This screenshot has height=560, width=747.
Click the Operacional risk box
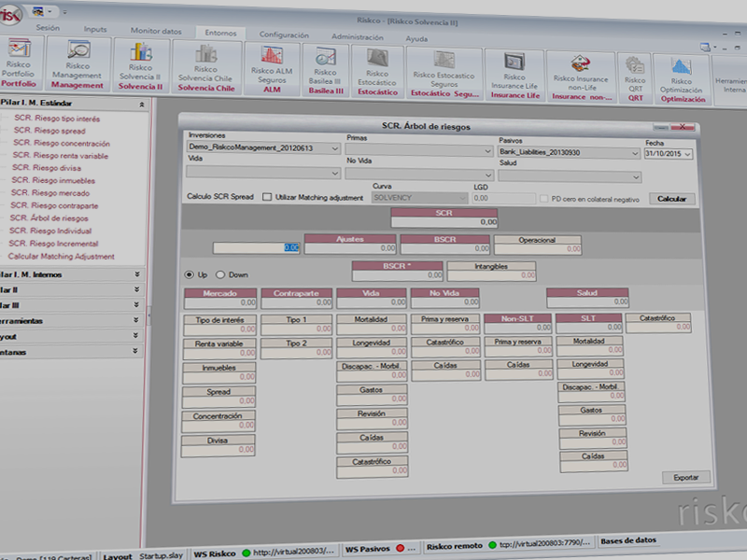click(538, 245)
